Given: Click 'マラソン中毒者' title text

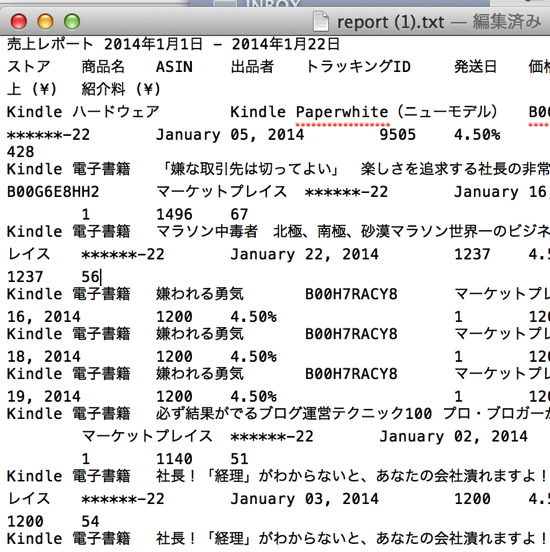Looking at the screenshot, I should [x=207, y=232].
